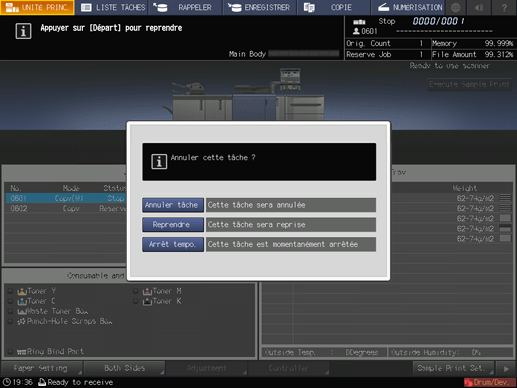517x388 pixels.
Task: Open the RAPPELER tab
Action: tap(186, 7)
